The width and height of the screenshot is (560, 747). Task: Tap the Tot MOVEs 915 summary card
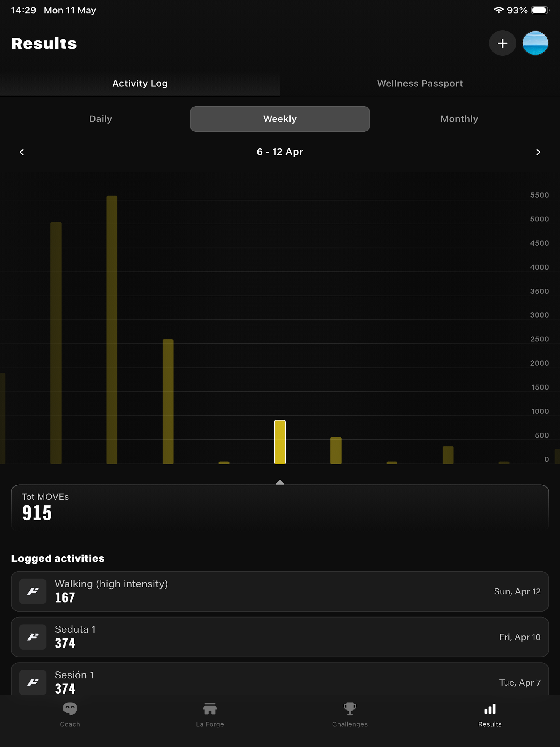click(x=280, y=507)
